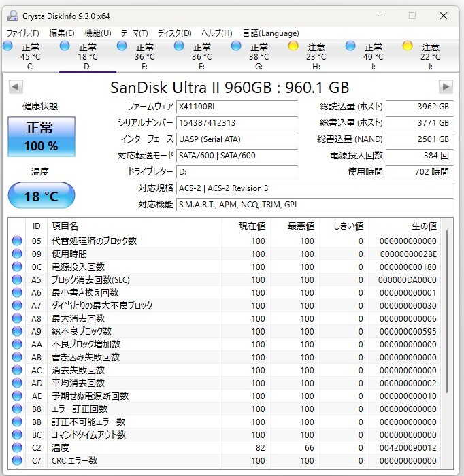Click status orb for attribute 05
Viewport: 464px width, 476px height.
pos(17,241)
